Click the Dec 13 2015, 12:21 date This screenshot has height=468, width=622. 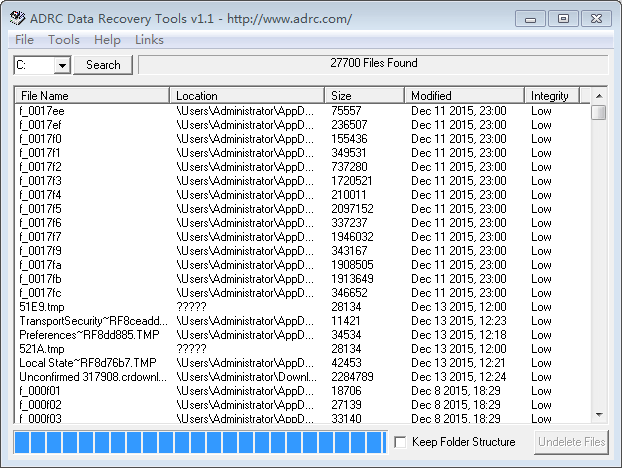[x=458, y=363]
